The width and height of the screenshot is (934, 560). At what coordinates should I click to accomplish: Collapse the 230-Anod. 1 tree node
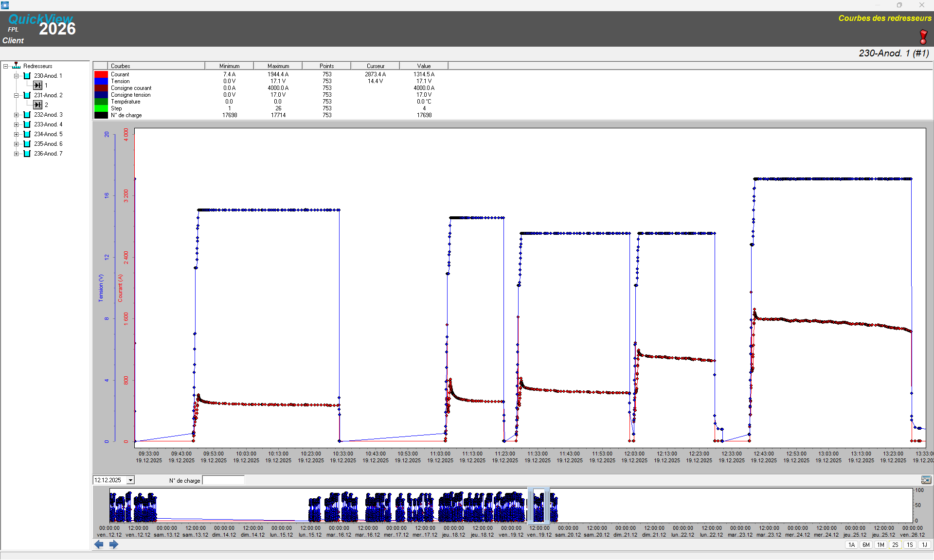click(16, 76)
